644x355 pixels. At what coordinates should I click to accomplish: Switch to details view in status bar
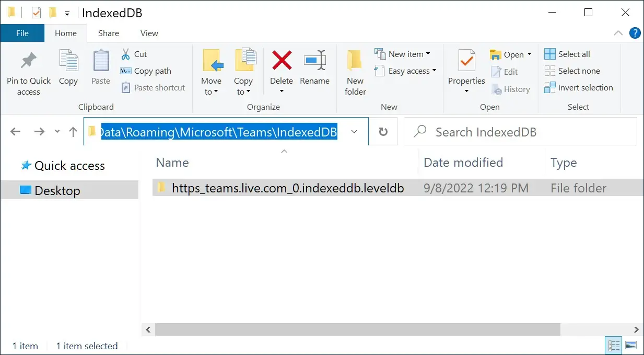pyautogui.click(x=614, y=346)
